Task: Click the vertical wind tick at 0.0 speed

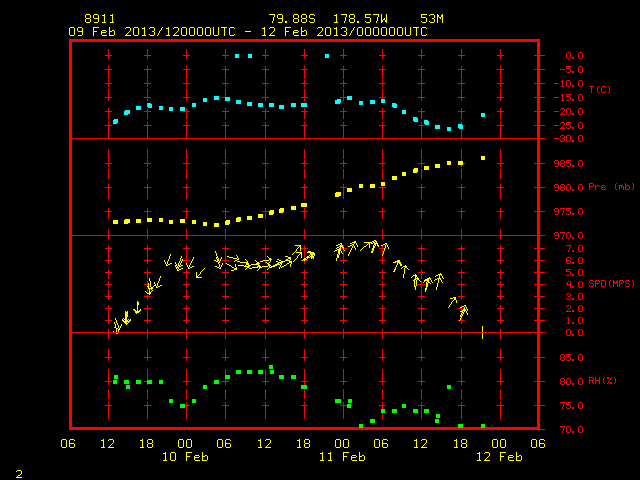Action: (482, 332)
